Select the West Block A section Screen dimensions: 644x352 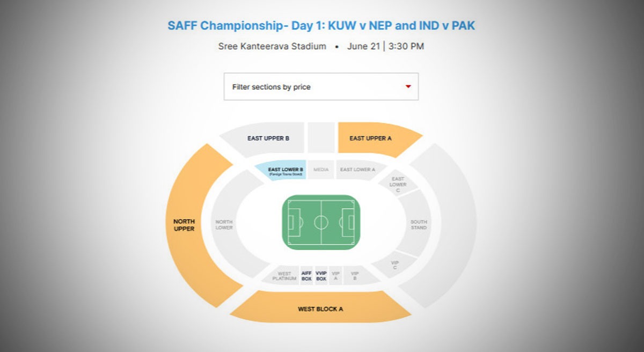click(320, 309)
